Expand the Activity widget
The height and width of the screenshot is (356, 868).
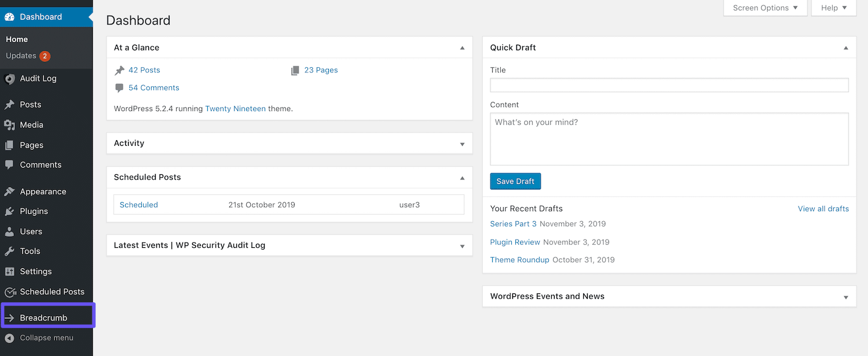coord(462,144)
